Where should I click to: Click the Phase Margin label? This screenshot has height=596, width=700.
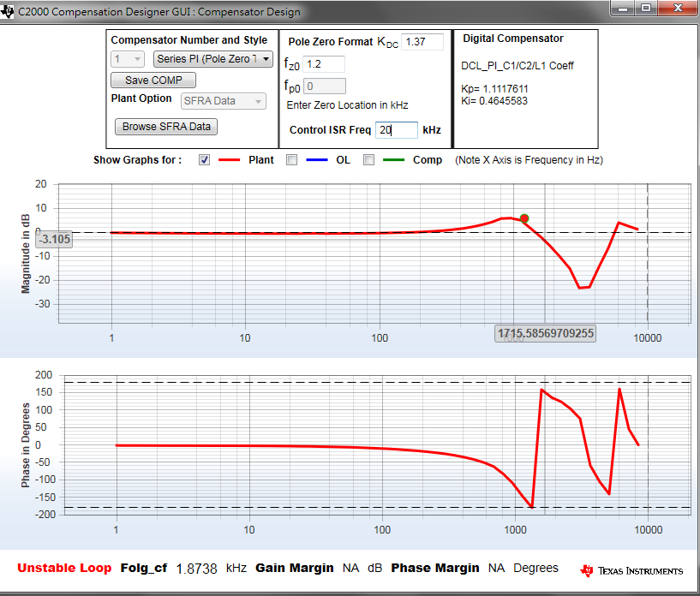coord(434,568)
